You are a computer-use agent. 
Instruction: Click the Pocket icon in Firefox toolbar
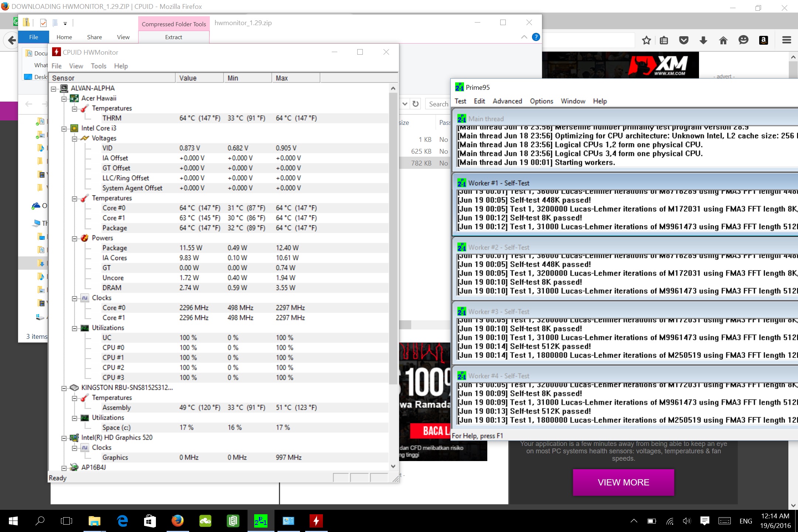(684, 40)
